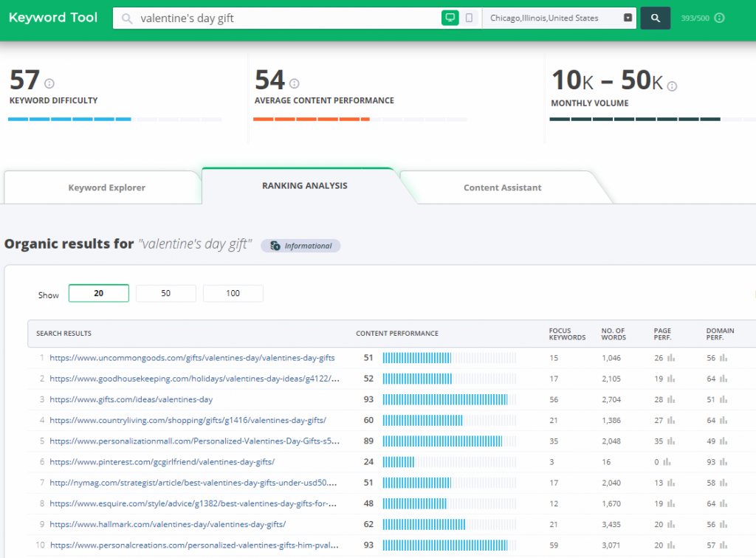The width and height of the screenshot is (756, 558).
Task: Open the nymag.com result link
Action: 193,483
